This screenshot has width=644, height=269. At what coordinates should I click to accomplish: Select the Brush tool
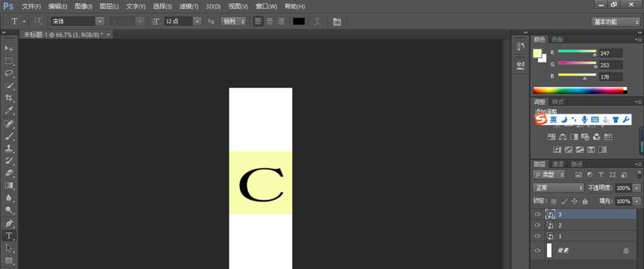tap(9, 136)
